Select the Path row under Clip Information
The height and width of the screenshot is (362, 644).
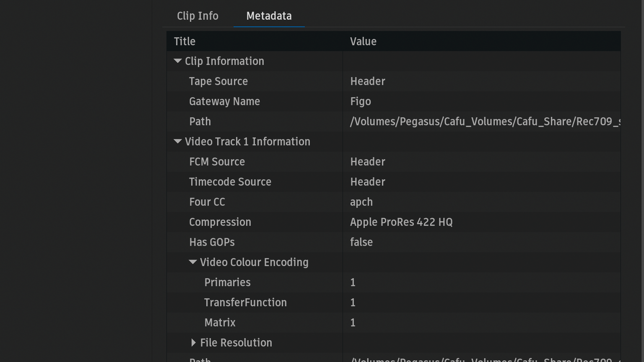tap(200, 122)
